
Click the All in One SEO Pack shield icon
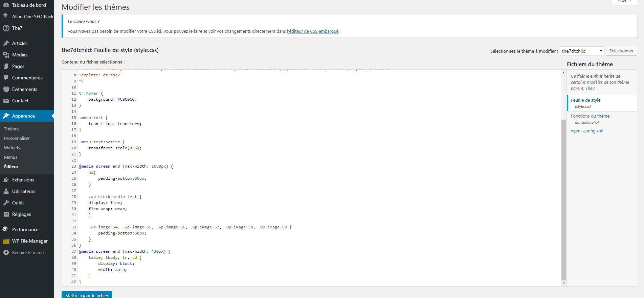[6, 16]
